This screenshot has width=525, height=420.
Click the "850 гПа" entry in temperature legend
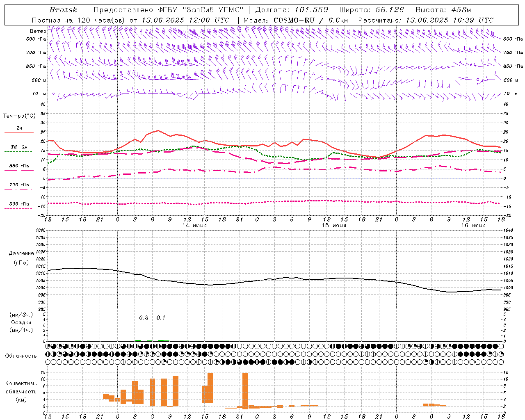[x=19, y=166]
